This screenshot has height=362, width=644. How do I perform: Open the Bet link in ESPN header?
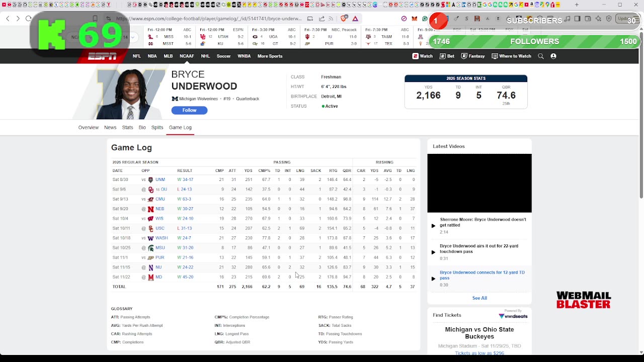click(447, 56)
